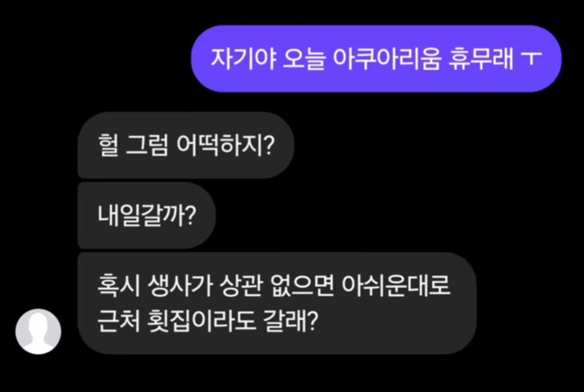The image size is (584, 392).
Task: Select the purple sent message bubble
Action: pos(376,59)
